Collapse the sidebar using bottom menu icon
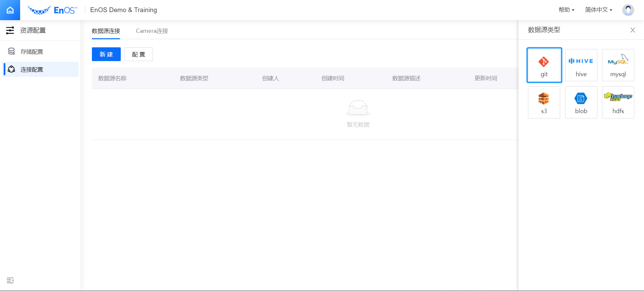This screenshot has height=291, width=644. [10, 280]
